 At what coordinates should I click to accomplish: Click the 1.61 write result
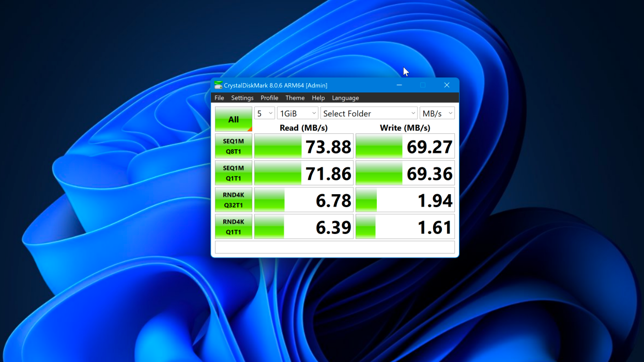pyautogui.click(x=405, y=227)
